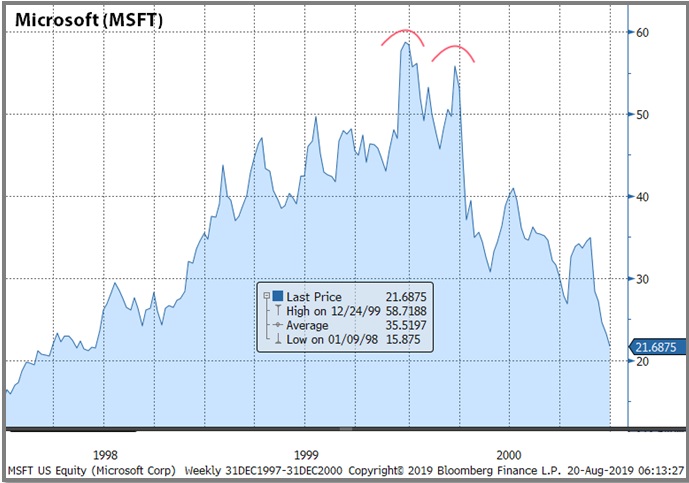
Task: Select the Average legend row
Action: (309, 326)
